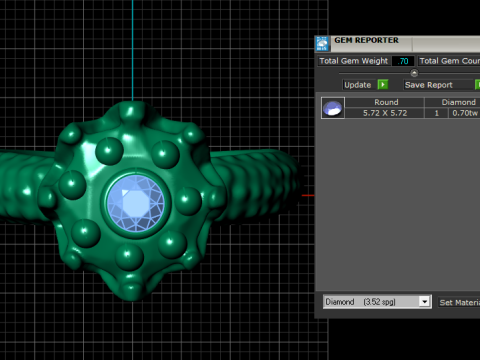Select the blue round gem in viewport
Viewport: 480px width, 360px height.
(136, 203)
